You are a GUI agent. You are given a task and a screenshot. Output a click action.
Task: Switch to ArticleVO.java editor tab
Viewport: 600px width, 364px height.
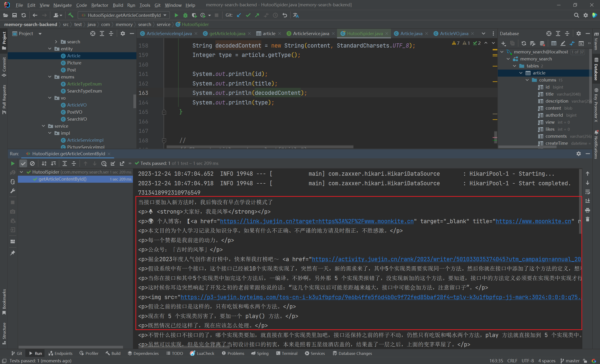(x=454, y=33)
